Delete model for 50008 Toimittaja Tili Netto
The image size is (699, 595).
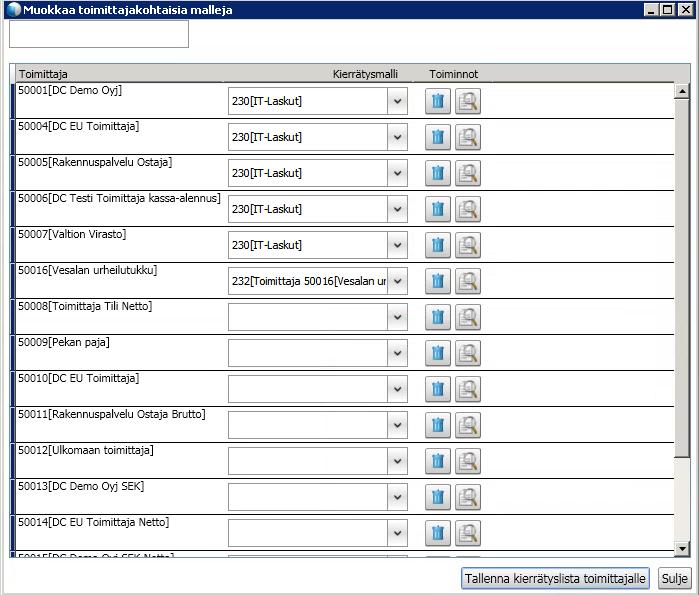[x=438, y=317]
